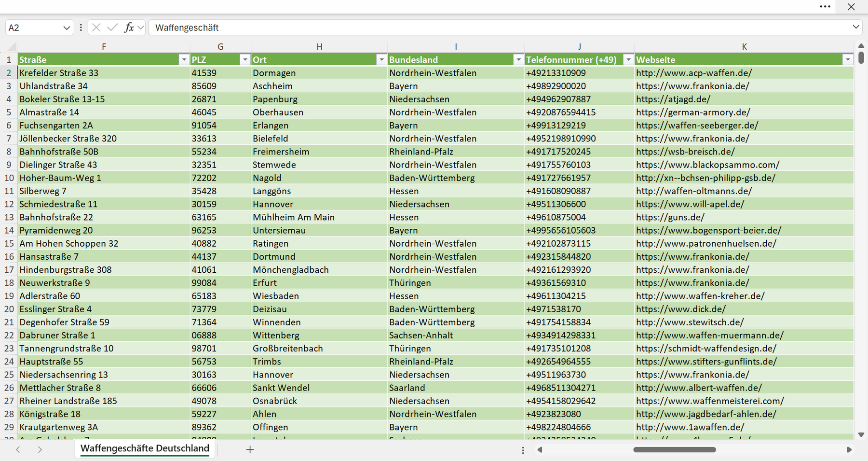Screen dimensions: 868x461
Task: Open link http://www.acp-waffen.de/
Action: click(x=693, y=73)
